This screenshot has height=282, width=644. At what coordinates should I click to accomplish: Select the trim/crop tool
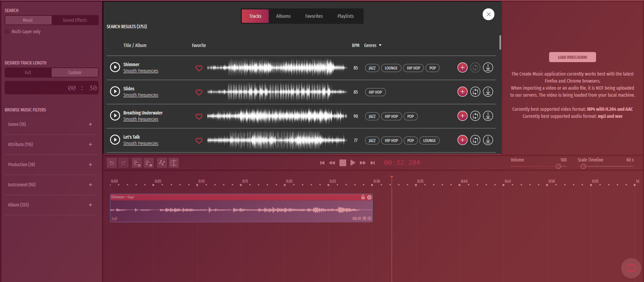[x=174, y=163]
